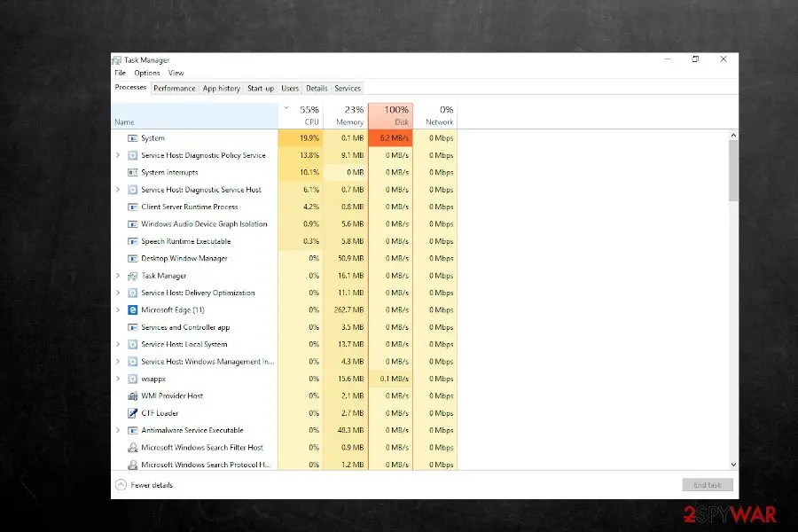Open the Options menu
The width and height of the screenshot is (798, 532).
(147, 73)
